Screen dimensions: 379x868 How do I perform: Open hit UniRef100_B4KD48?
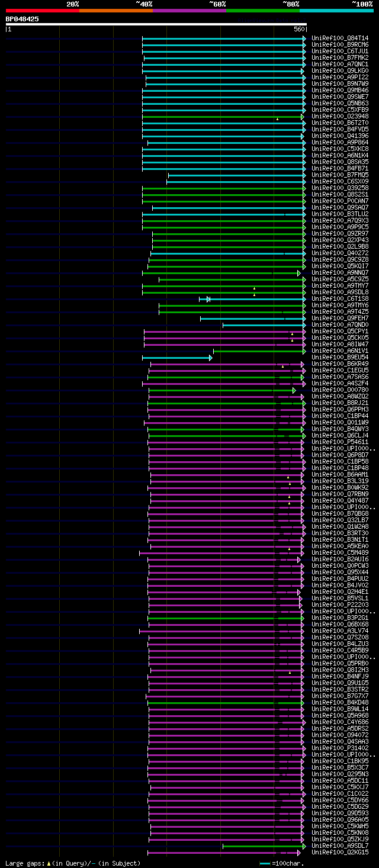coord(340,702)
